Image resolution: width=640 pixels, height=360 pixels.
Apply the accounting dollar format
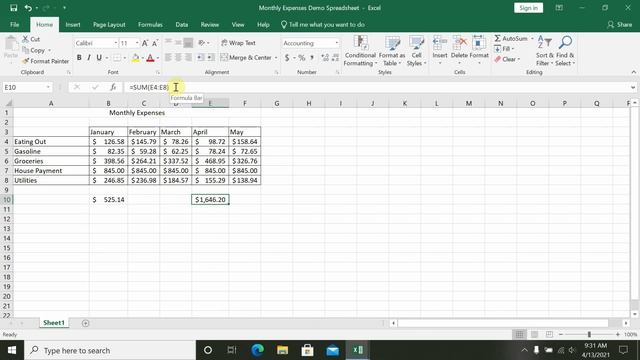pyautogui.click(x=287, y=58)
